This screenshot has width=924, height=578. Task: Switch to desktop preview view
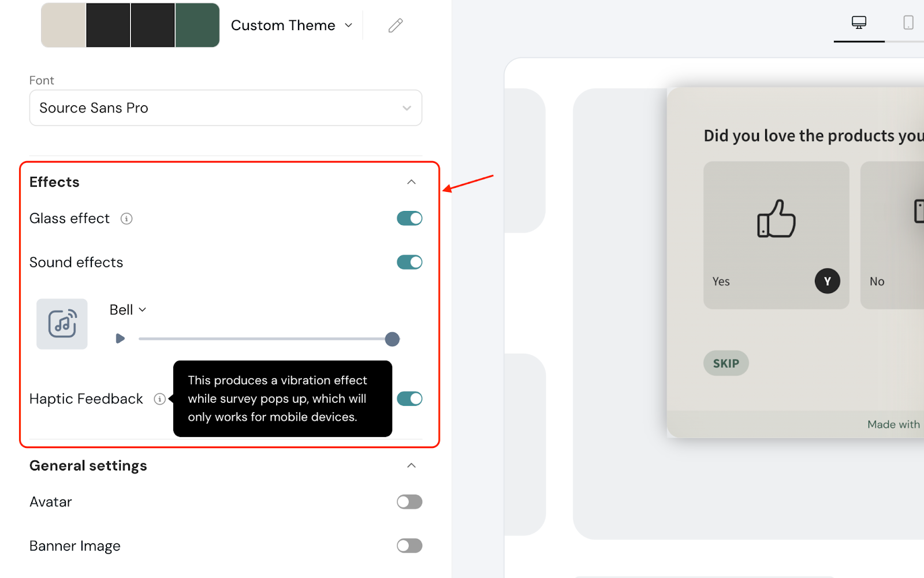click(x=859, y=23)
